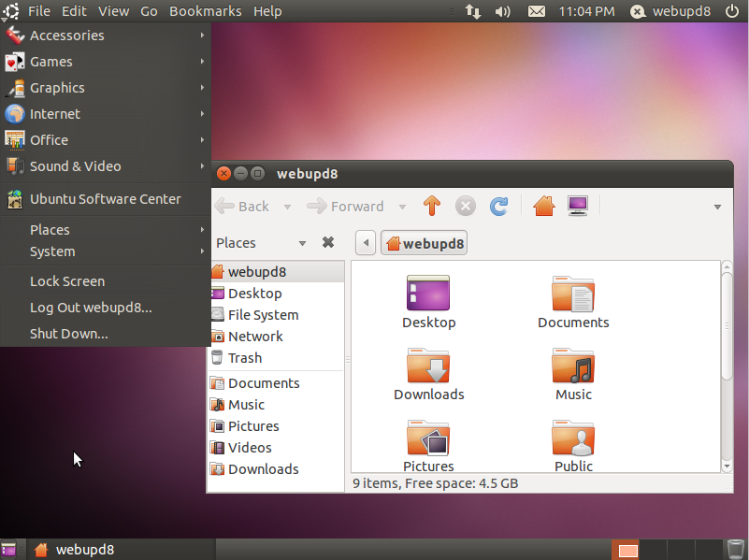Select the Downloads folder icon in the file view
Viewport: 749px width, 560px height.
(x=428, y=366)
